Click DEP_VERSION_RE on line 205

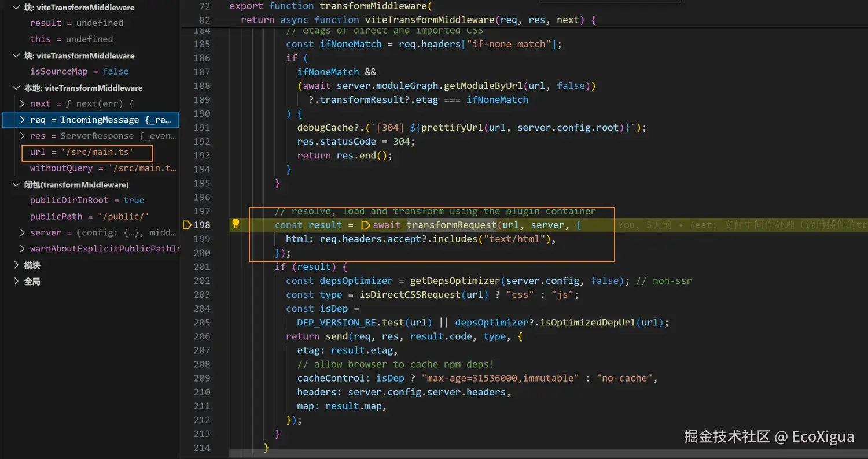point(336,322)
